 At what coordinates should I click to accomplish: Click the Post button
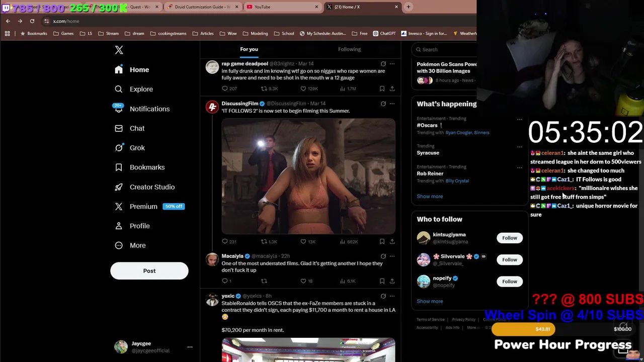[149, 271]
